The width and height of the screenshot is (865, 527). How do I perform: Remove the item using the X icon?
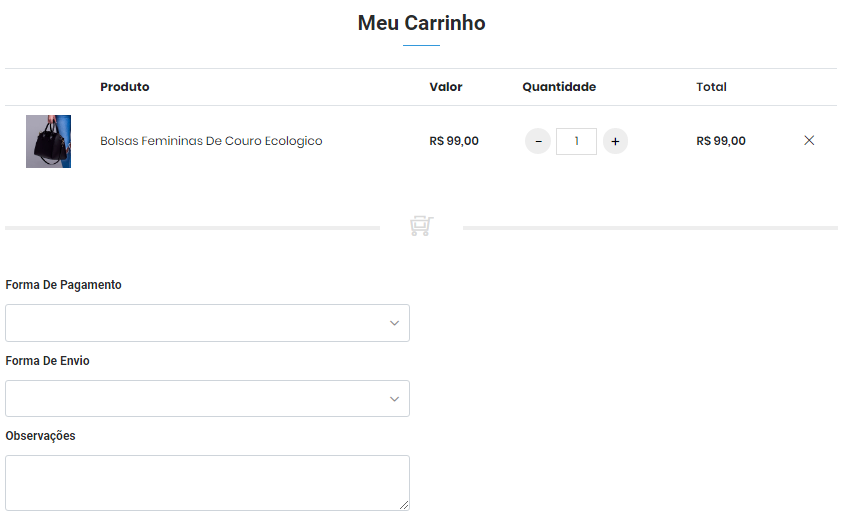pyautogui.click(x=809, y=141)
